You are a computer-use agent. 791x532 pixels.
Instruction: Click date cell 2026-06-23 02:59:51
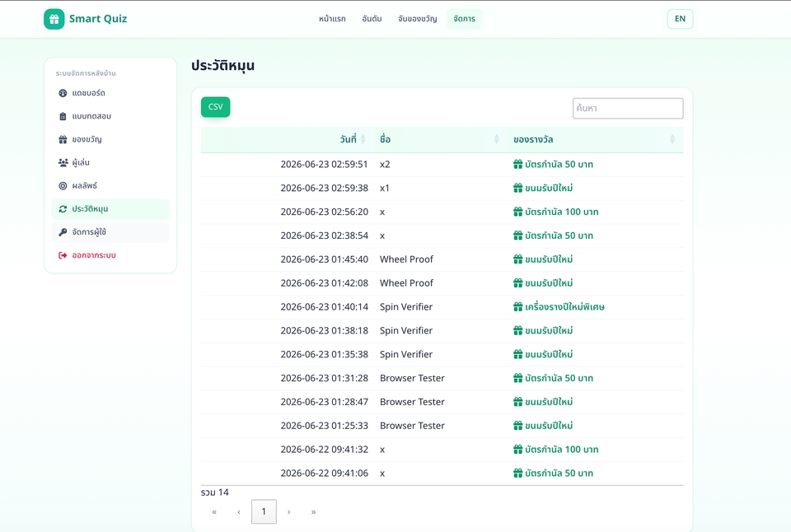[x=325, y=165]
